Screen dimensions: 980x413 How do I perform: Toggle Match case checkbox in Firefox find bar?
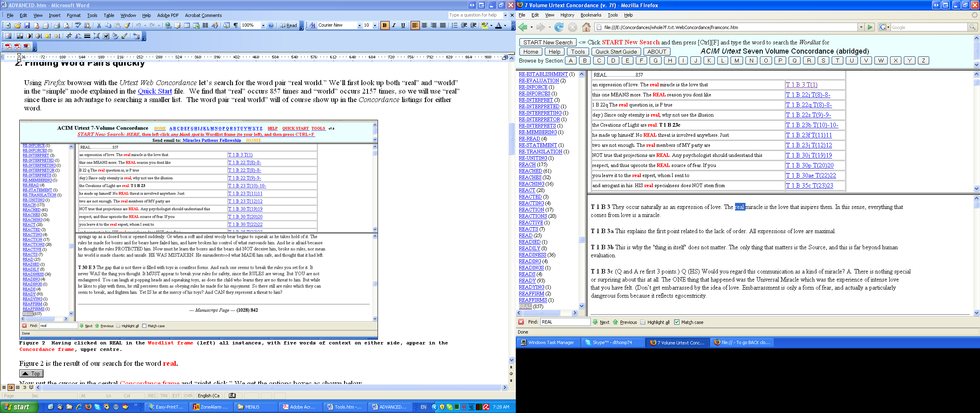[677, 322]
